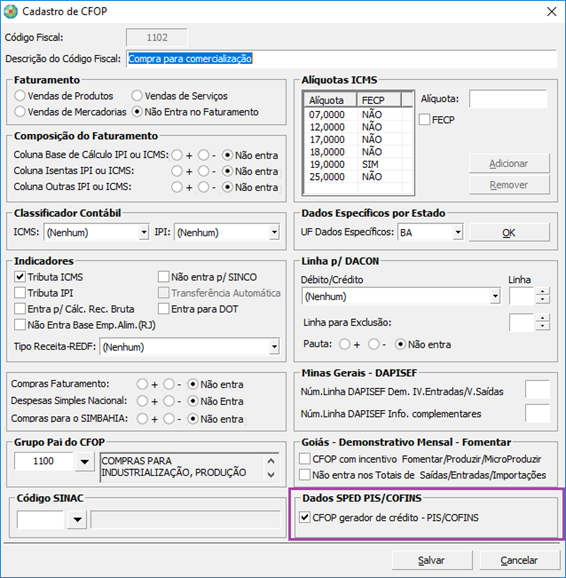Expand the Código SINAC dropdown arrow
566x578 pixels.
77,519
